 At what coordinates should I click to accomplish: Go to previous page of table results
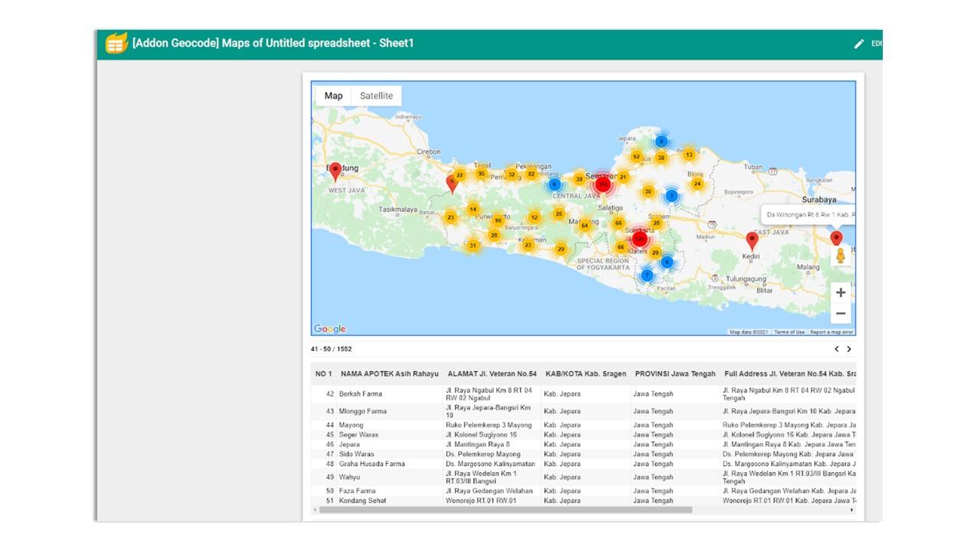[x=837, y=349]
